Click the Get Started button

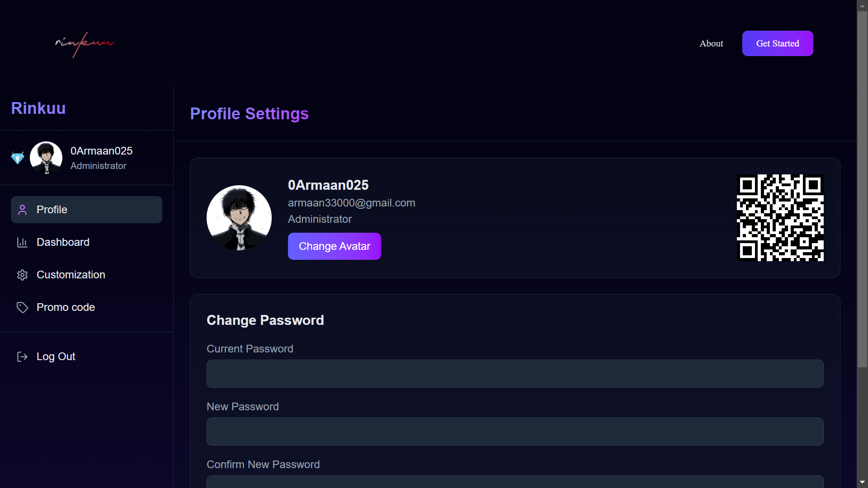778,43
